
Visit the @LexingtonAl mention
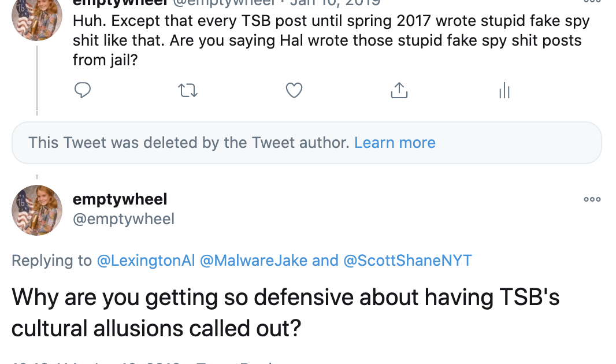(x=146, y=261)
